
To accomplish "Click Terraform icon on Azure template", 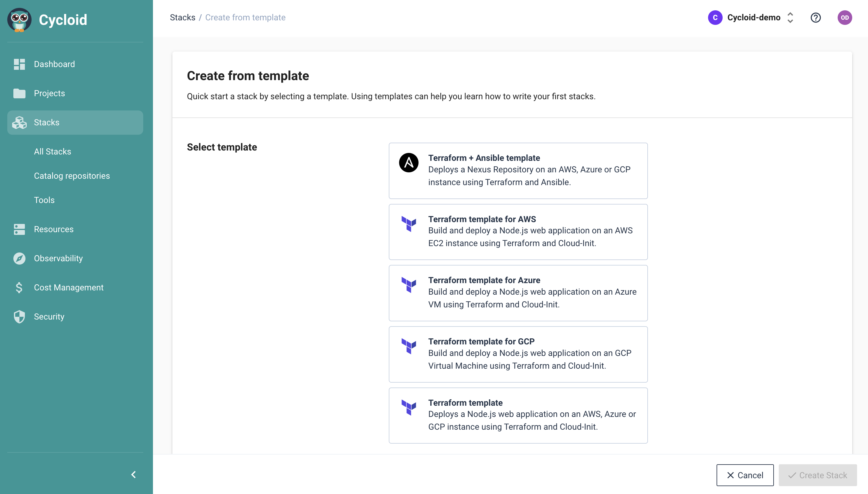I will point(409,285).
